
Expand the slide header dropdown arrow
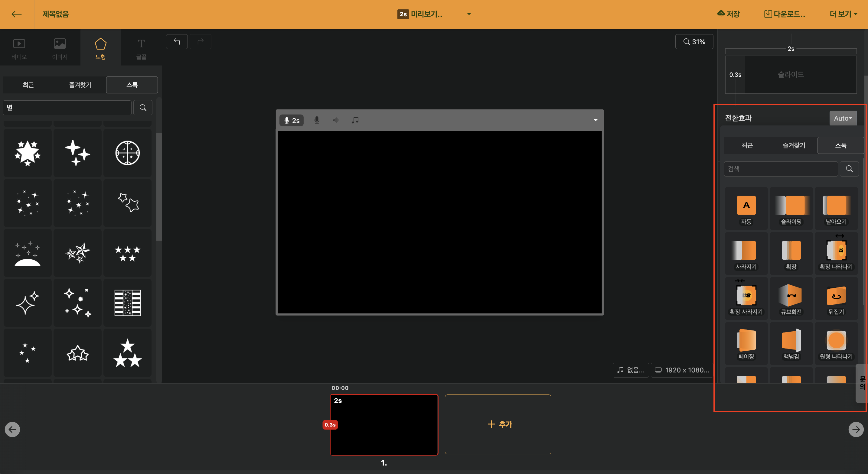tap(596, 120)
